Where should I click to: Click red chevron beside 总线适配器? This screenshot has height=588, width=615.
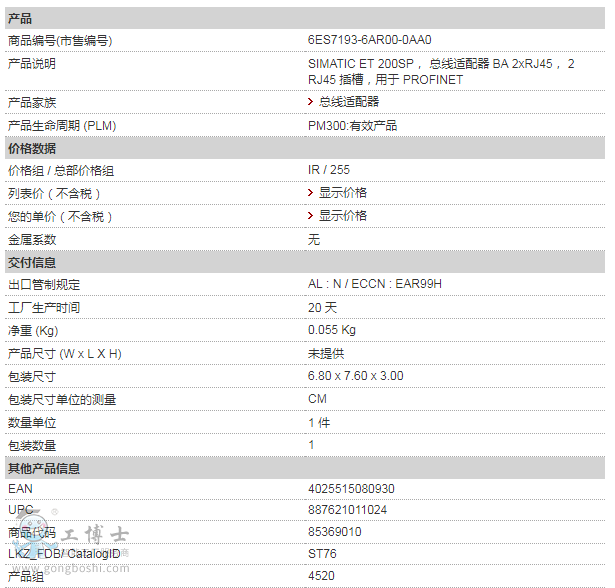[x=310, y=102]
